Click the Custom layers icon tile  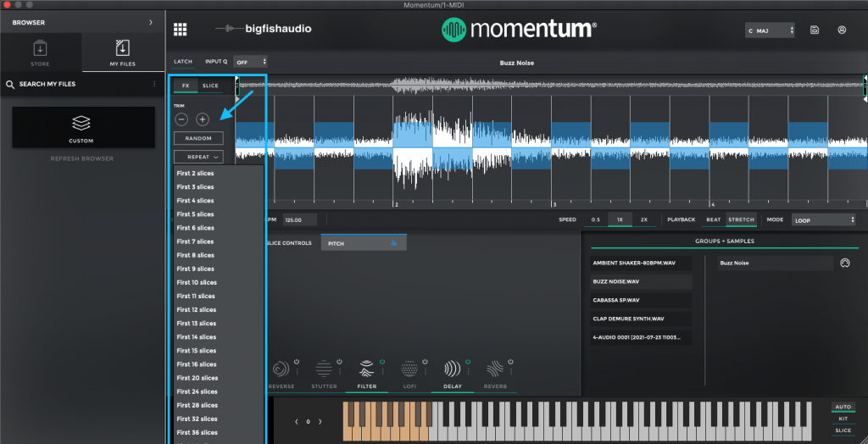pos(81,123)
